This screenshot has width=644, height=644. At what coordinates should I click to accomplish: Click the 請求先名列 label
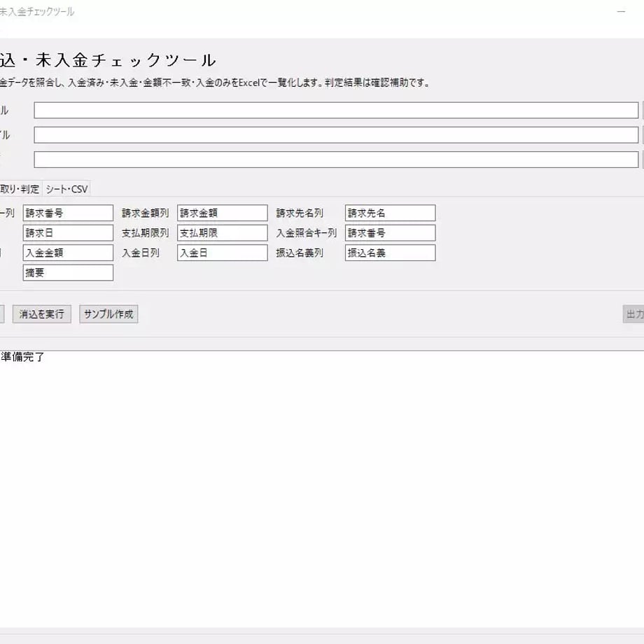click(300, 213)
